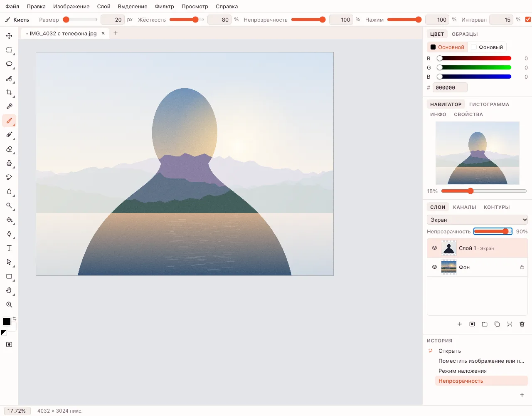This screenshot has height=416, width=532.
Task: Select the Move tool
Action: click(x=9, y=36)
